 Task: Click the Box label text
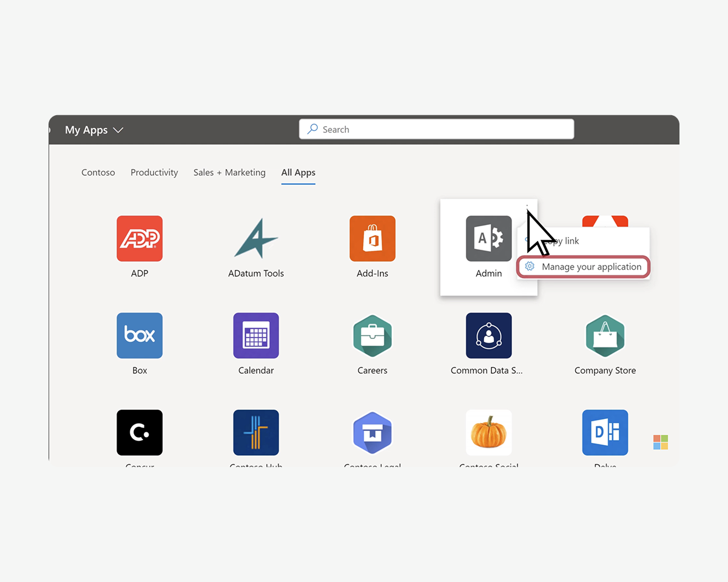tap(140, 370)
